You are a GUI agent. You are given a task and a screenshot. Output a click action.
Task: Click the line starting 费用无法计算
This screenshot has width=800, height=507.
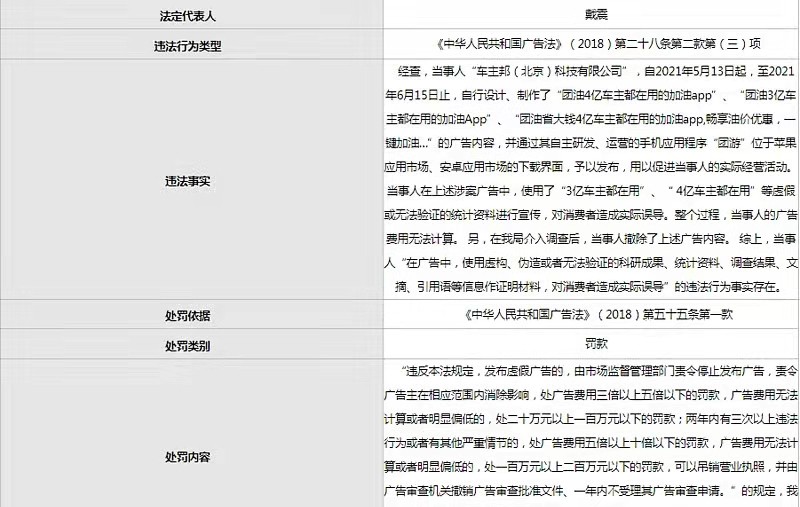click(x=590, y=239)
